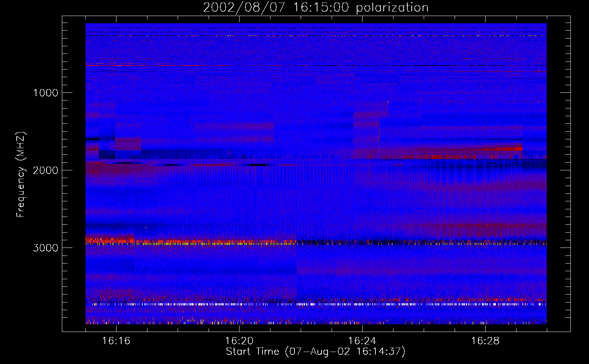Click the 16:20 time tick label

point(239,341)
